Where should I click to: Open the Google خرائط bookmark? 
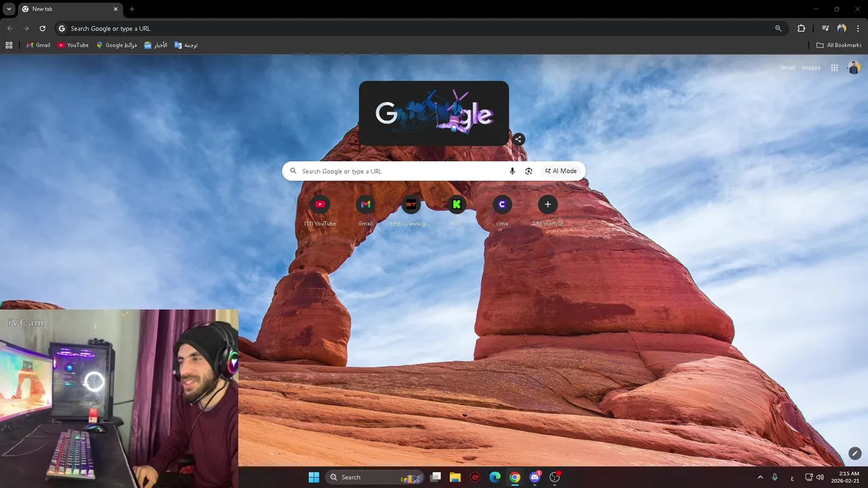[116, 45]
